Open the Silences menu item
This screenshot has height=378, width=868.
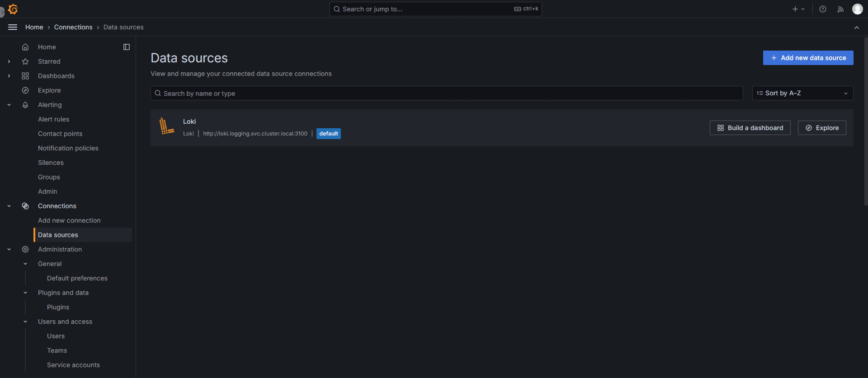click(51, 163)
